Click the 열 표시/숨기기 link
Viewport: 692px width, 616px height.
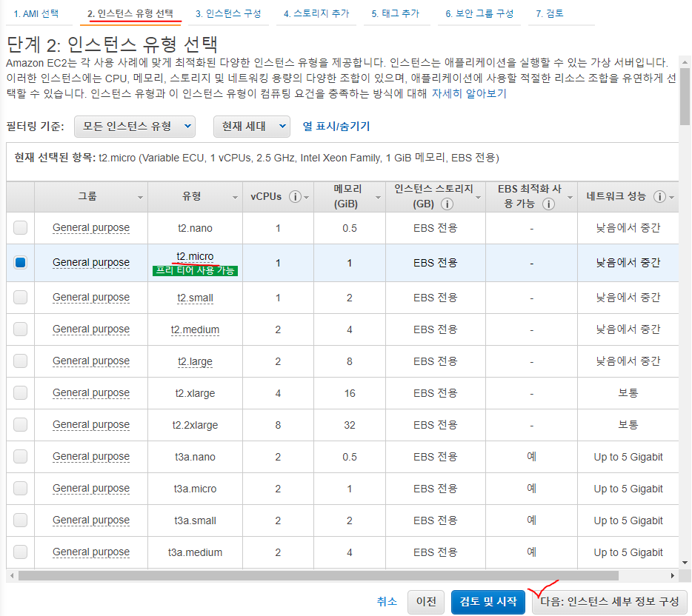coord(336,127)
